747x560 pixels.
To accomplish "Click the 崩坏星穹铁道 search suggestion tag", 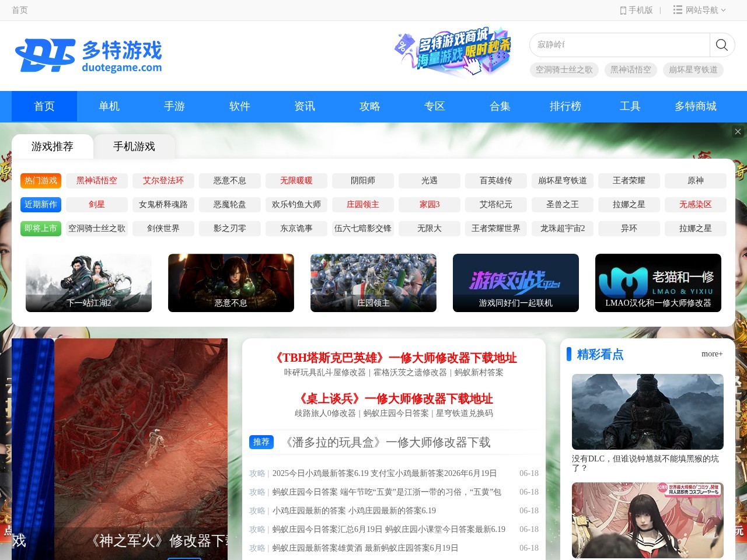I will 693,69.
